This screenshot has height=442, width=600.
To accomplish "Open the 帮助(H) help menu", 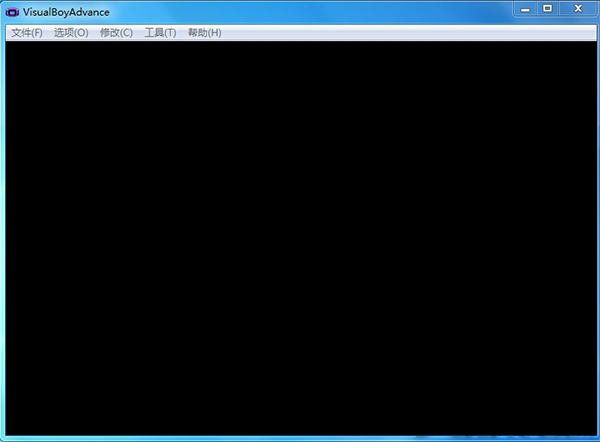I will pos(205,33).
